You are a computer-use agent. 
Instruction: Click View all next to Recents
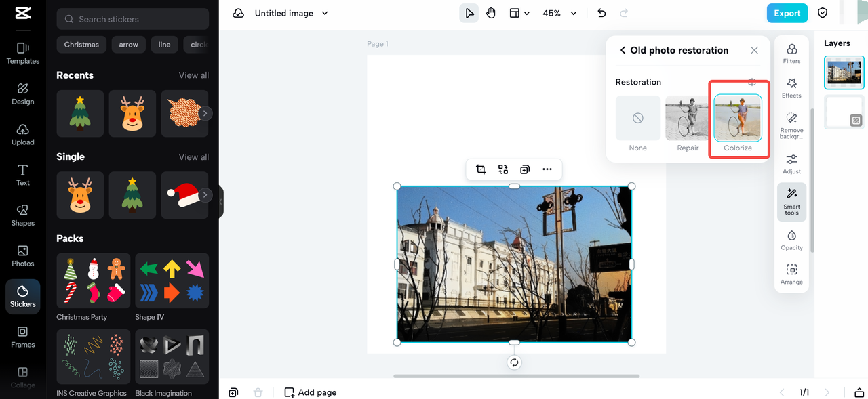coord(194,75)
